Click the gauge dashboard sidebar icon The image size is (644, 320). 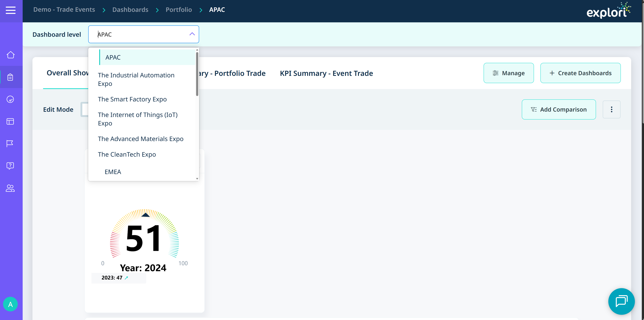click(x=10, y=99)
